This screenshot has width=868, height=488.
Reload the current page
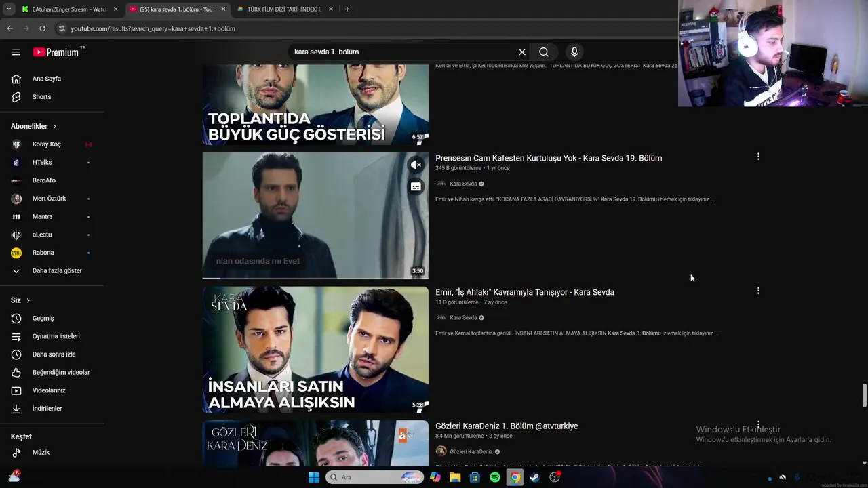[x=42, y=28]
